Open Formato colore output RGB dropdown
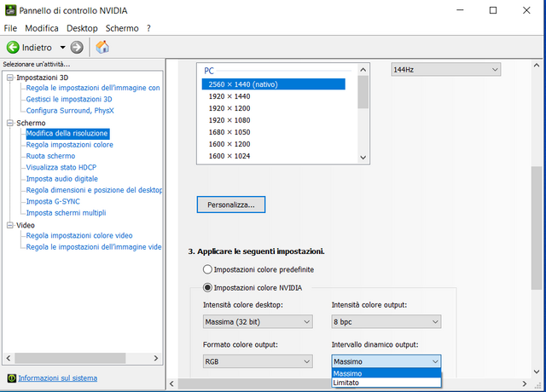The width and height of the screenshot is (546, 392). tap(258, 361)
